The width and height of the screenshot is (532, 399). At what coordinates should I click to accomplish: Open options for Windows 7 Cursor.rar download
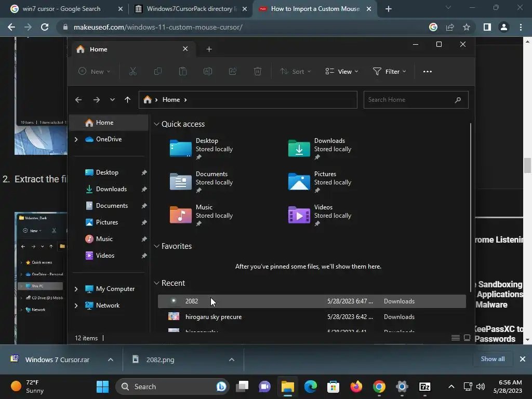[111, 360]
